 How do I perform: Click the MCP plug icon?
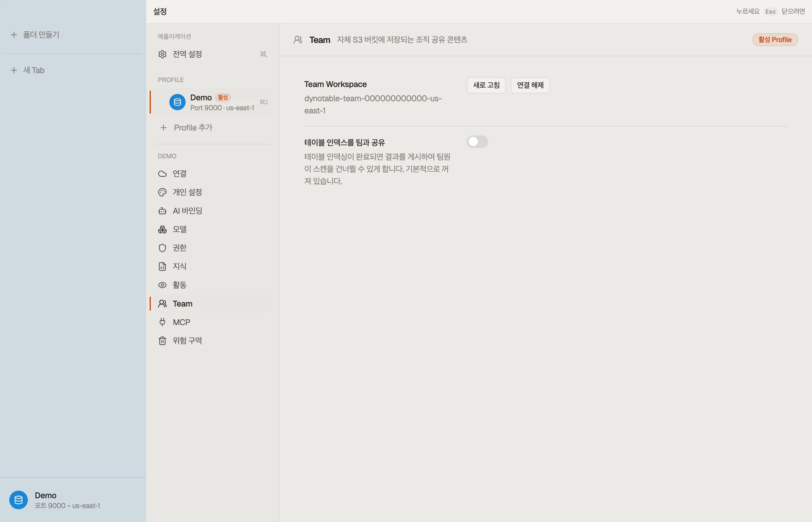(162, 322)
